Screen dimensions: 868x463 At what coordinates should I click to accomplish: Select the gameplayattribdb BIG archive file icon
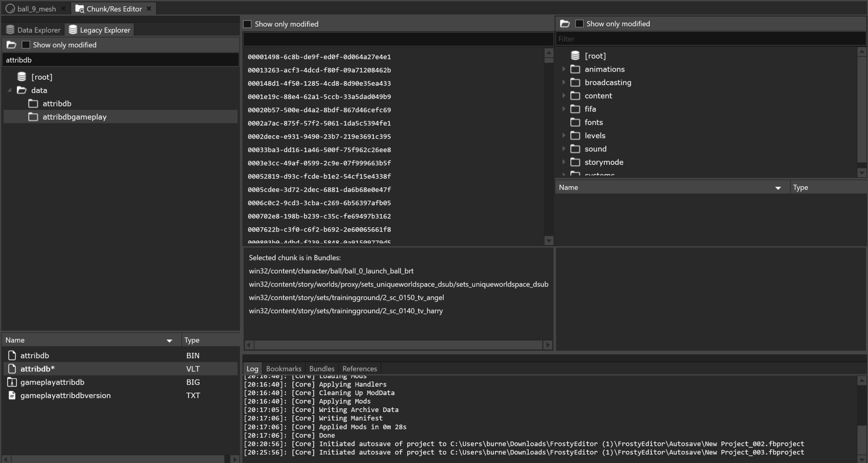(12, 382)
